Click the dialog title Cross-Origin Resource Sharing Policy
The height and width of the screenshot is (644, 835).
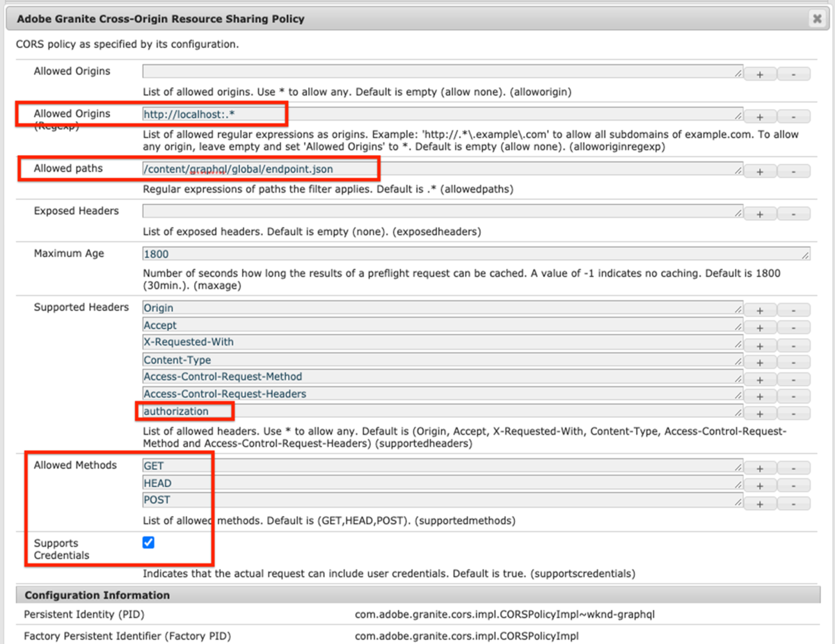tap(161, 19)
